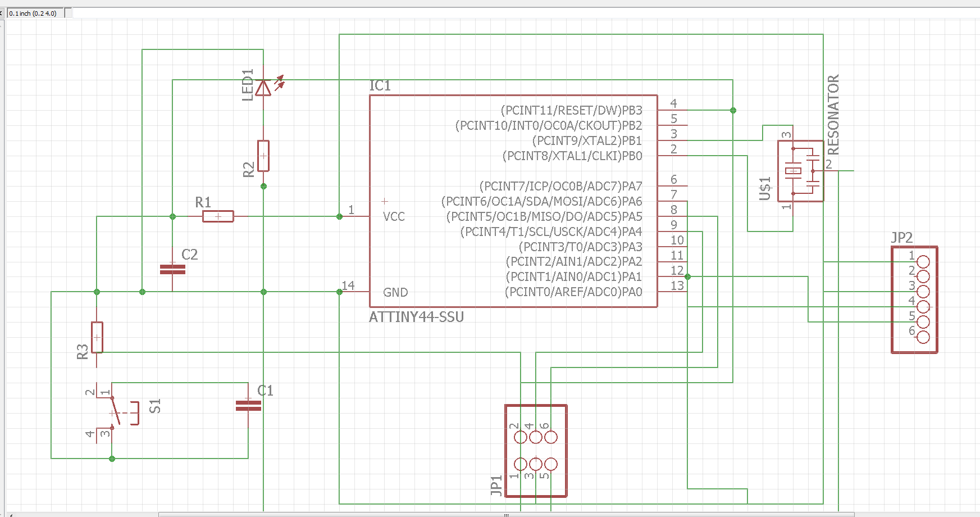
Task: Select the C1 capacitor symbol
Action: 248,406
